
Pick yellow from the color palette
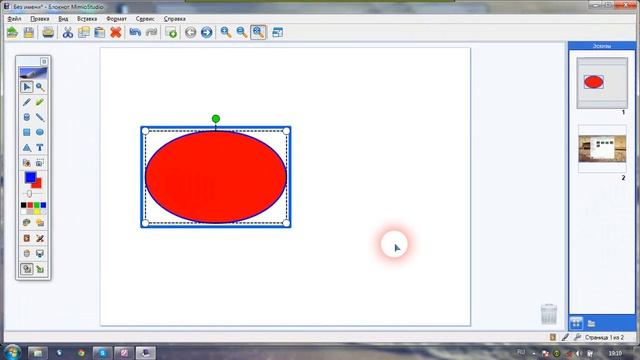point(37,211)
